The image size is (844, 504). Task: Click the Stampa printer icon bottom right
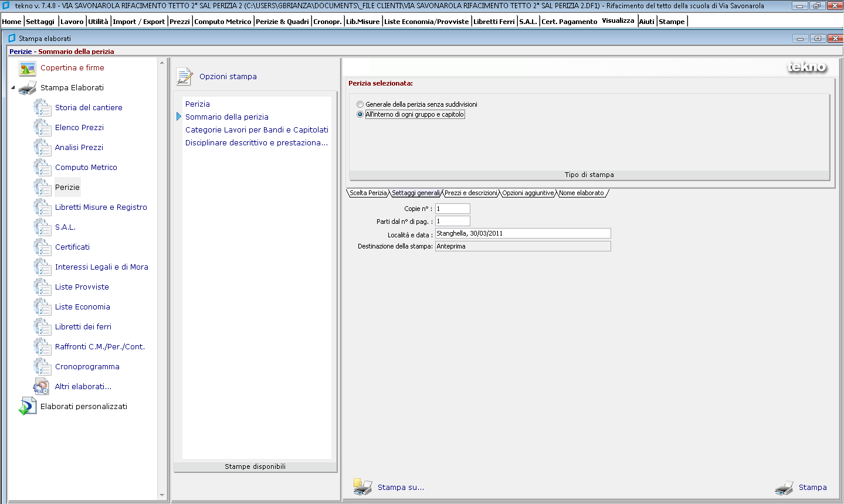(x=784, y=488)
